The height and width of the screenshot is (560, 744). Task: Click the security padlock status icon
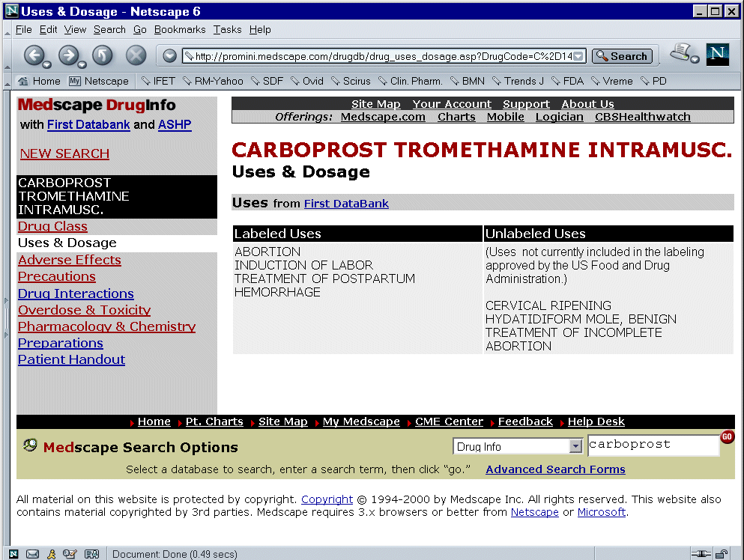pyautogui.click(x=722, y=554)
